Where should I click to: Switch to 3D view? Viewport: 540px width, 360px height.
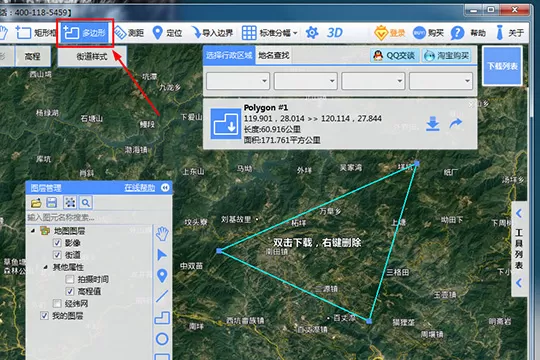[x=334, y=33]
